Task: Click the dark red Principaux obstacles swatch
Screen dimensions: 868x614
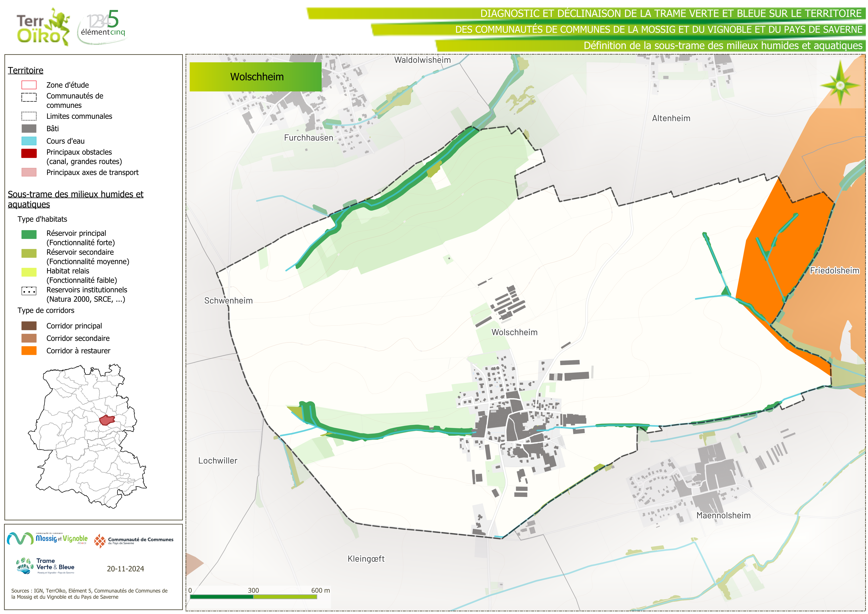Action: (x=29, y=153)
